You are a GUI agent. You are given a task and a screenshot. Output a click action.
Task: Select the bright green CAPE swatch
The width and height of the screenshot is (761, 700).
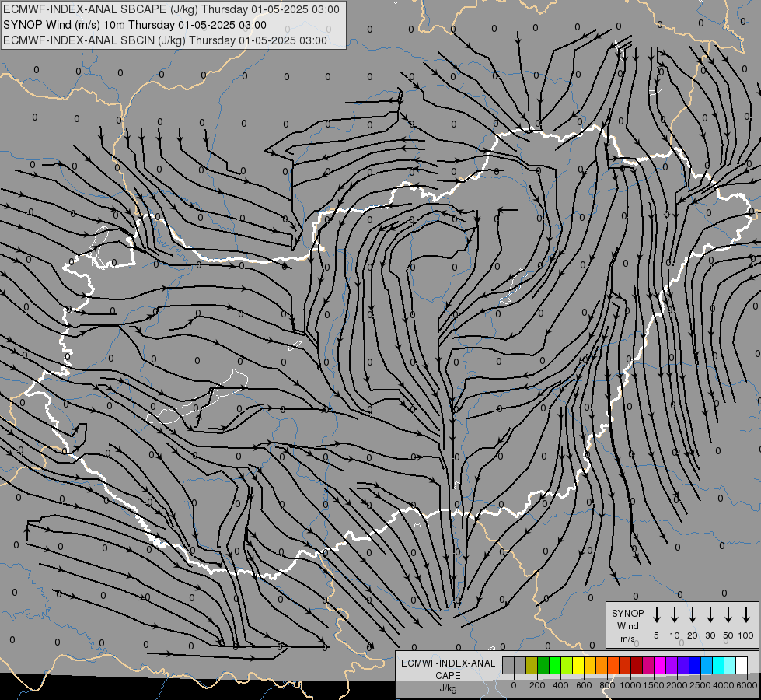coord(555,665)
